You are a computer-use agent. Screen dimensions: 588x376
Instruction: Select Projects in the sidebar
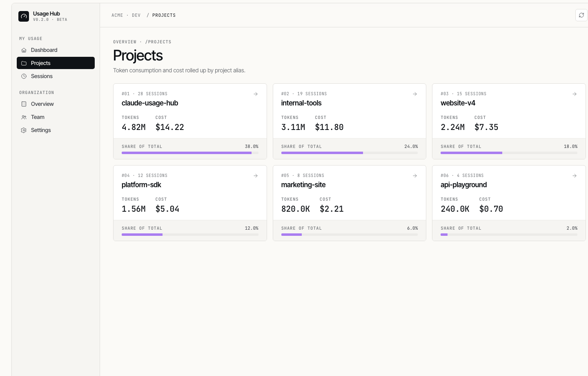click(56, 63)
